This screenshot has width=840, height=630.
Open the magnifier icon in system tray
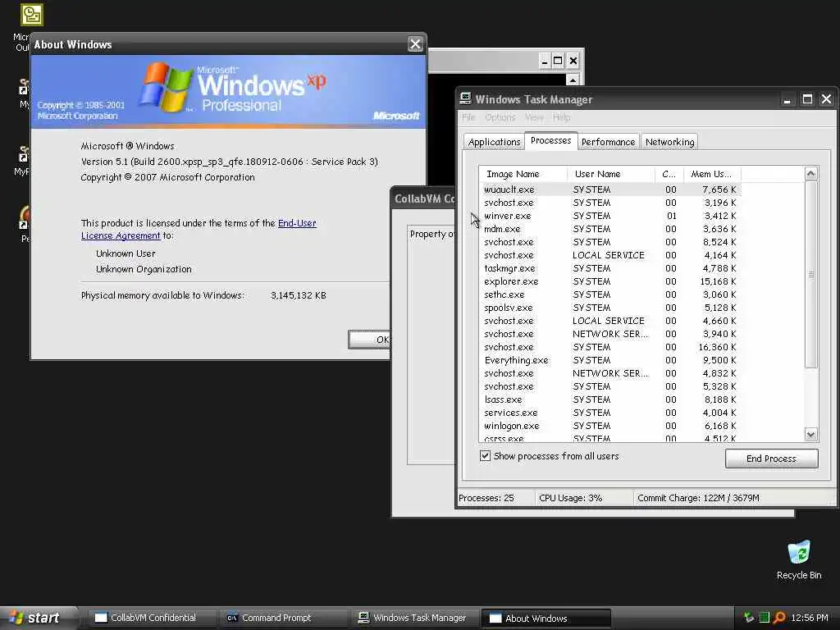[779, 618]
